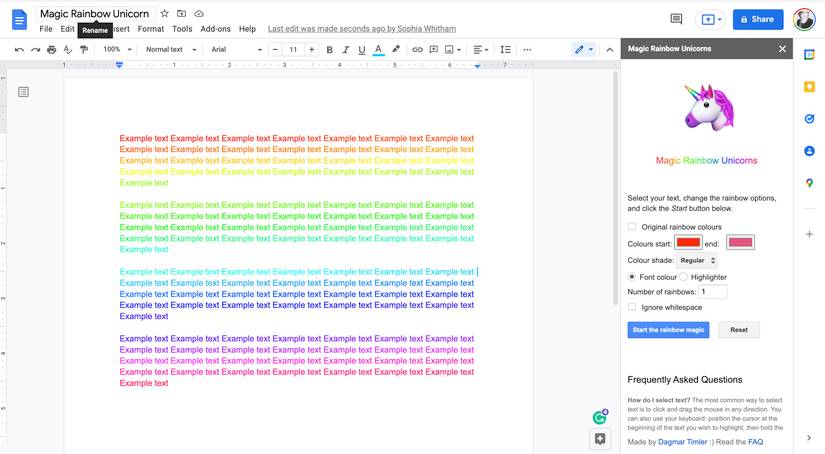Screen dimensions: 825x454
Task: Open the comment history icon
Action: [676, 19]
